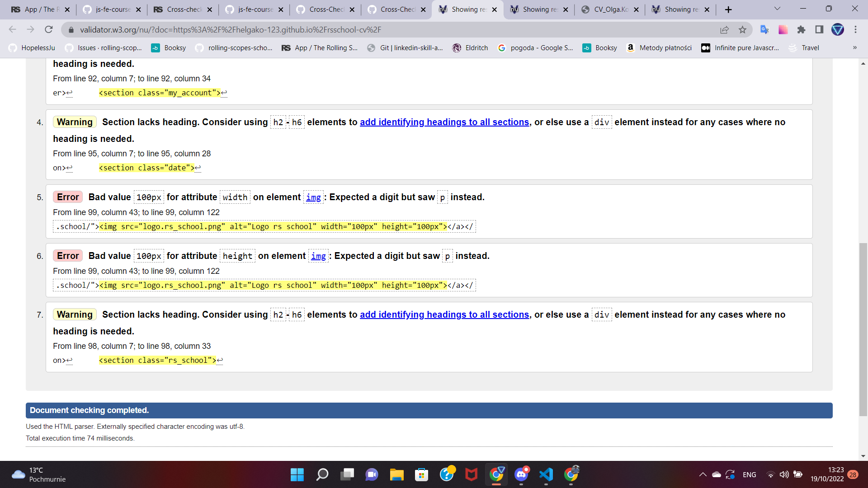868x488 pixels.
Task: Open the Windows Start menu
Action: [x=297, y=475]
